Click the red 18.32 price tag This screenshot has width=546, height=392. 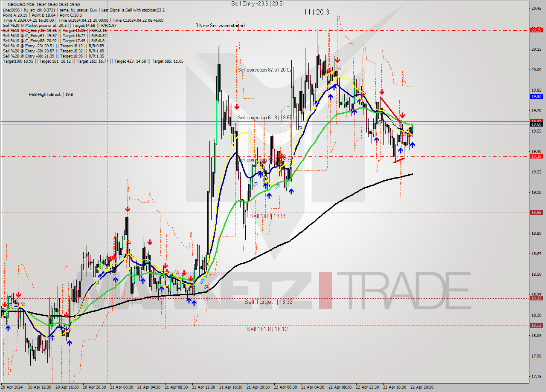[536, 298]
